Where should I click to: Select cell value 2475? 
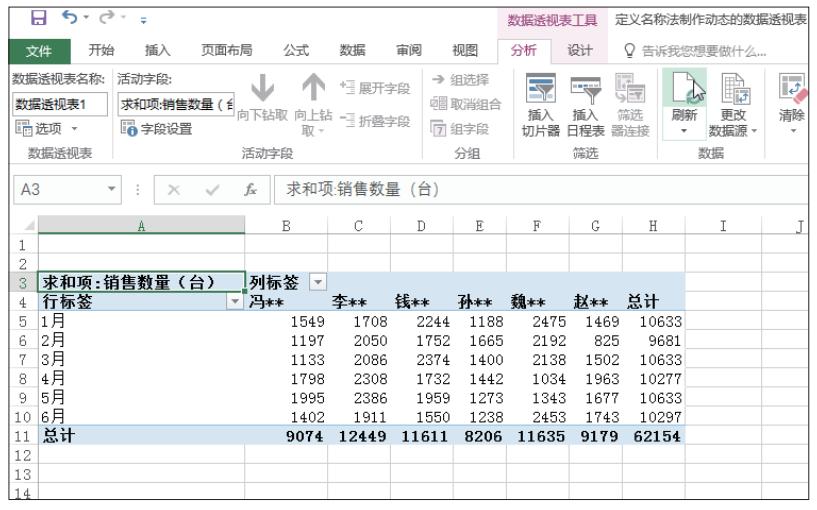click(x=538, y=321)
